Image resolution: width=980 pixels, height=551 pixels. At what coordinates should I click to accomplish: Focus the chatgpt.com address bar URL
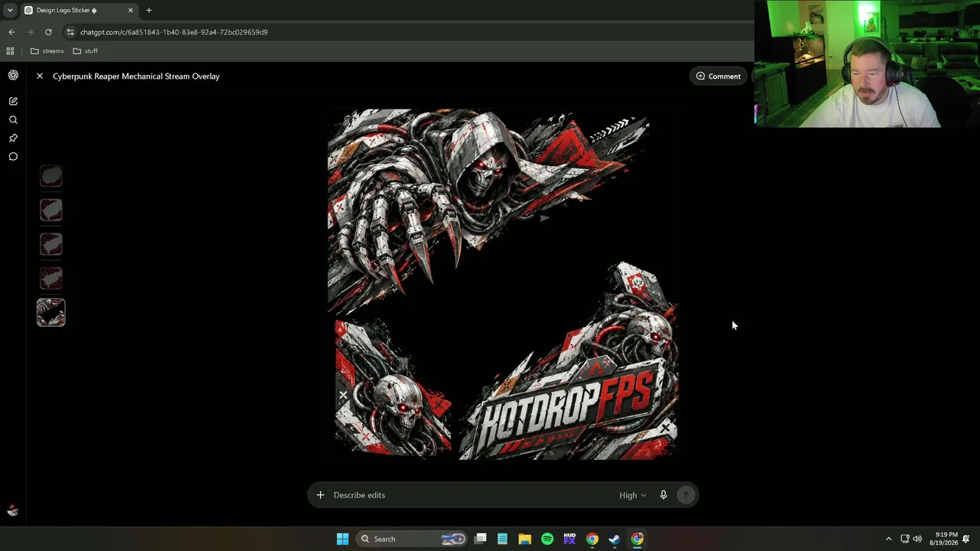pos(174,32)
